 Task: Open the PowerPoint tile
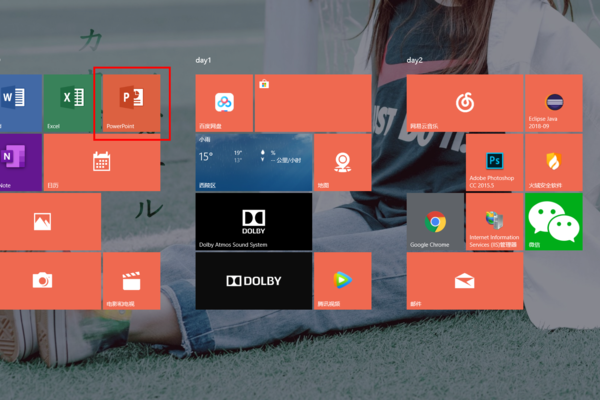(131, 103)
